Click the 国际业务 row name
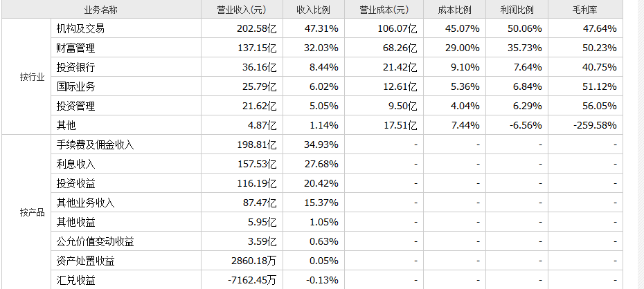This screenshot has height=289, width=644. (x=75, y=86)
